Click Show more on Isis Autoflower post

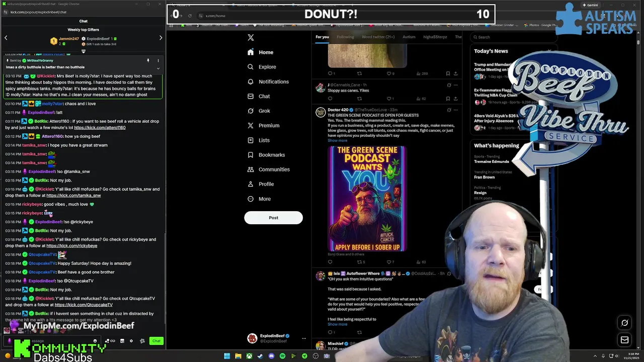337,324
